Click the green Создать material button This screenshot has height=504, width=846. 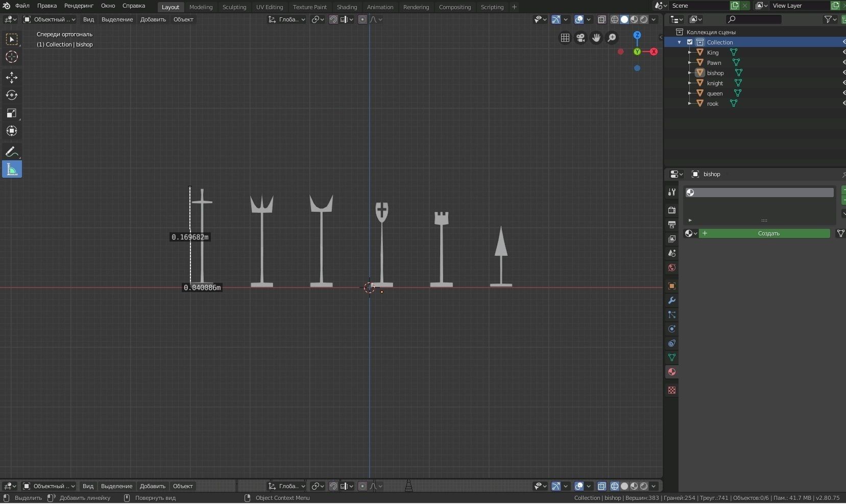pos(764,233)
